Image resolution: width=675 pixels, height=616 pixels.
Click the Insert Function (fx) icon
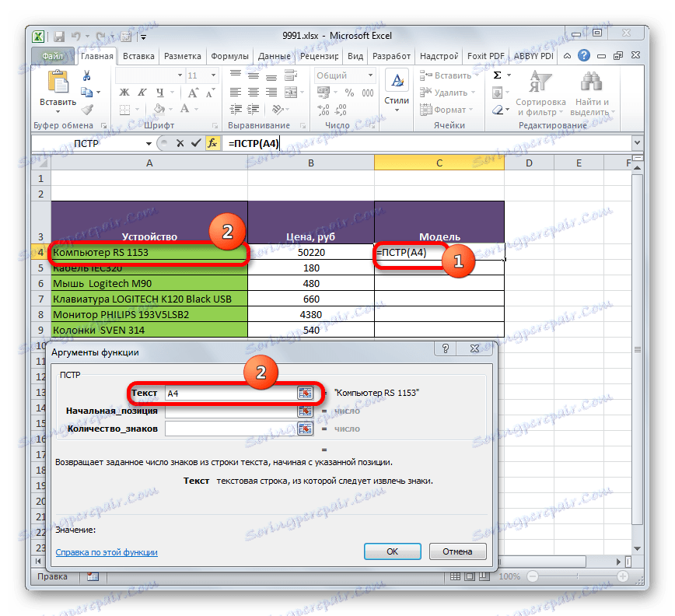tap(212, 143)
